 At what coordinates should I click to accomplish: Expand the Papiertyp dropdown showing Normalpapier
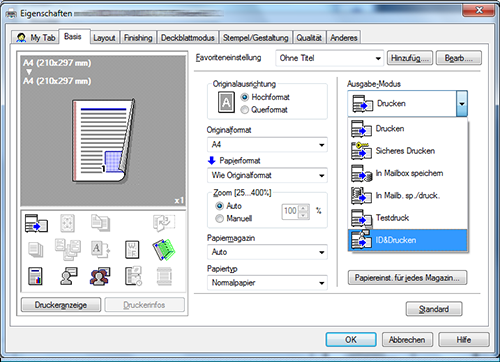(267, 283)
